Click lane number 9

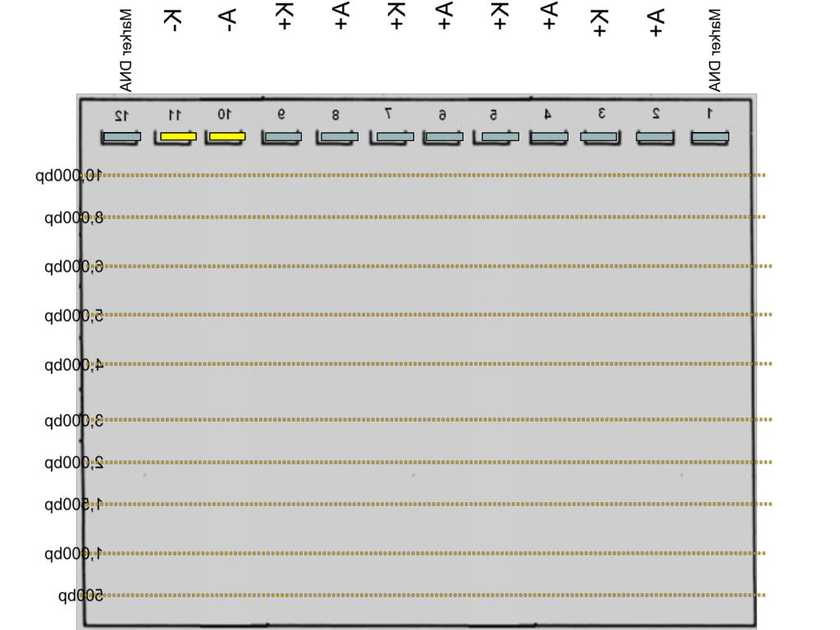[x=281, y=113]
